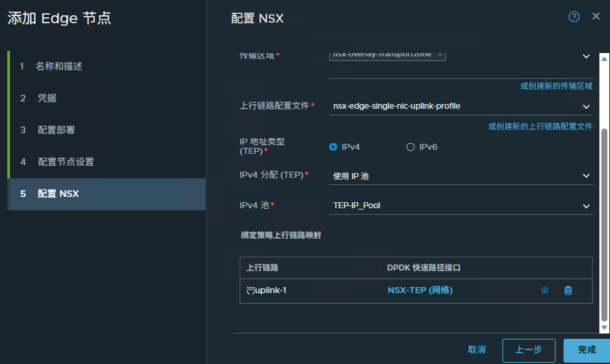
Task: Open the 上行链路配置文件 dropdown
Action: (x=586, y=106)
